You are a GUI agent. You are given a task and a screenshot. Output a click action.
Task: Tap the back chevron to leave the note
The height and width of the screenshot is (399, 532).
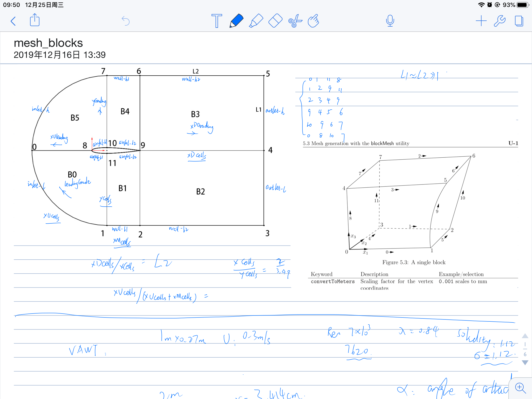pyautogui.click(x=13, y=21)
